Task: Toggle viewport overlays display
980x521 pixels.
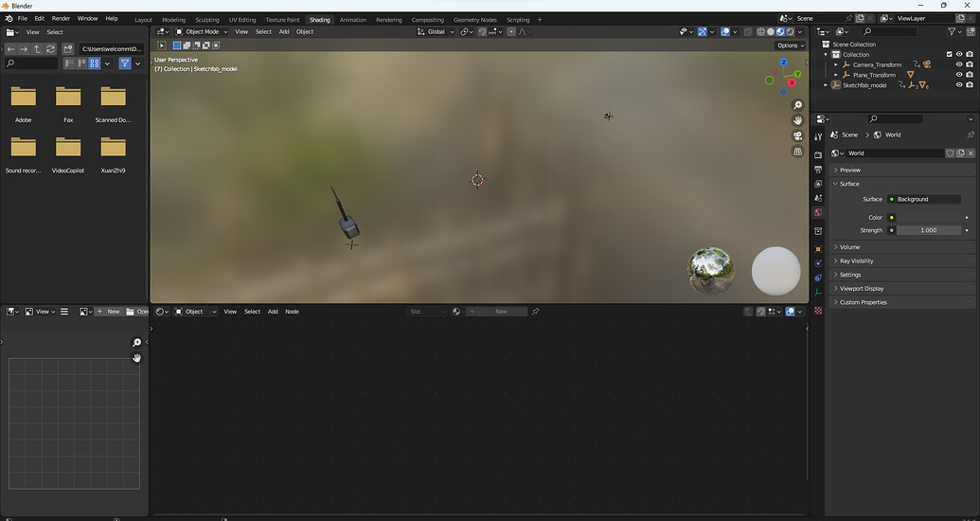Action: pyautogui.click(x=725, y=32)
